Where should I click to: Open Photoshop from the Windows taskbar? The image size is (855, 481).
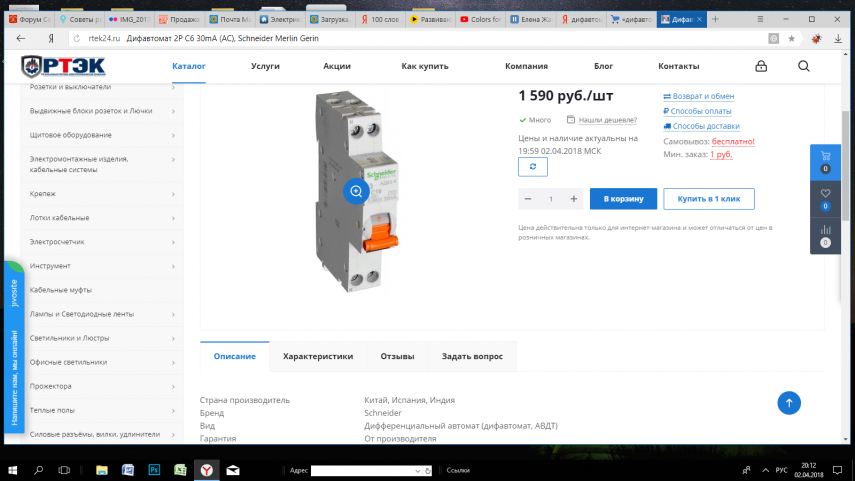coord(154,469)
